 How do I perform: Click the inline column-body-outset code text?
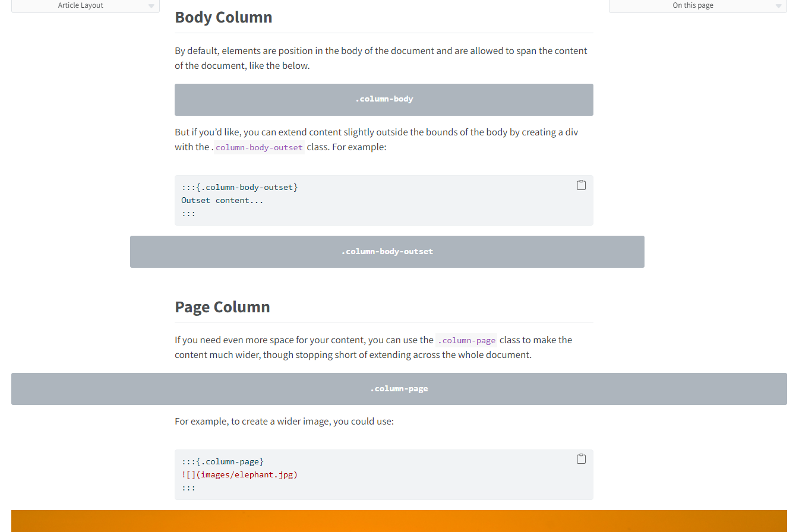(259, 147)
